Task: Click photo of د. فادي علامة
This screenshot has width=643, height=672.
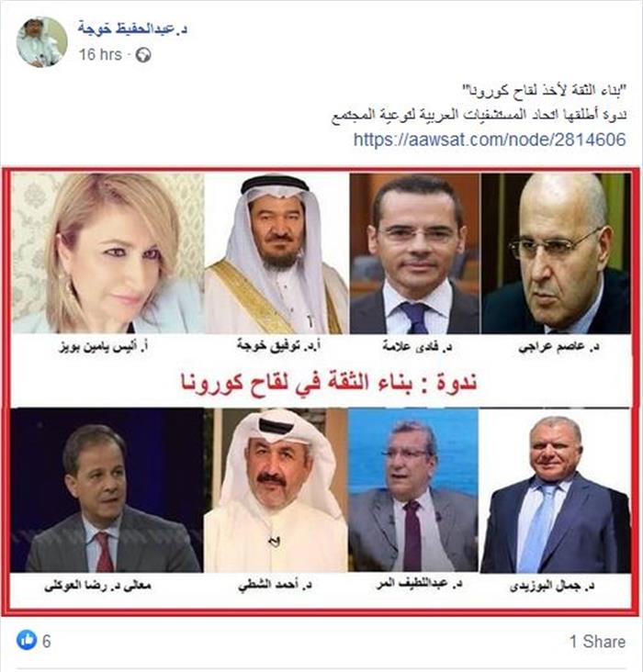Action: pyautogui.click(x=414, y=252)
